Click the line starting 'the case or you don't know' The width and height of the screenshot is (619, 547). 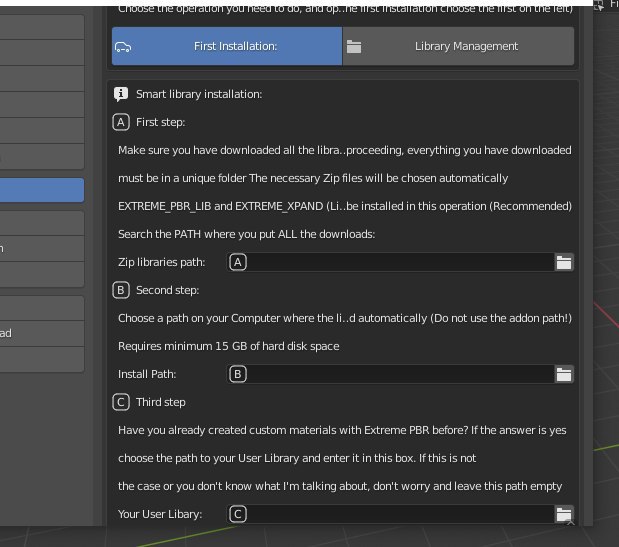pyautogui.click(x=340, y=486)
